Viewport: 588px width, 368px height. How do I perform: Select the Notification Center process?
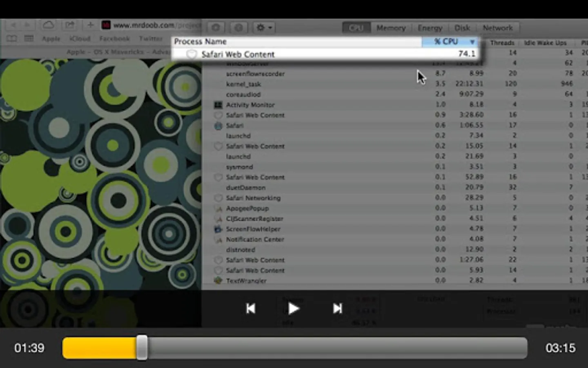tap(255, 239)
